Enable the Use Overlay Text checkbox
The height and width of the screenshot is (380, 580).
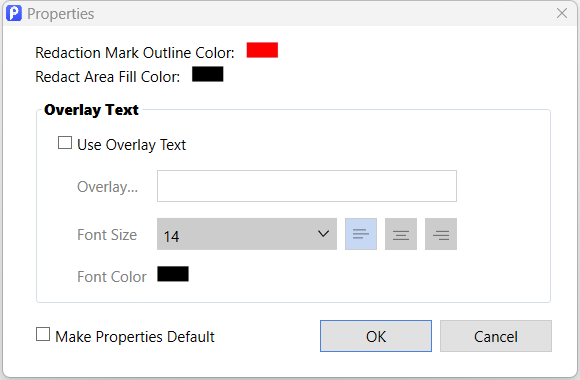coord(65,143)
